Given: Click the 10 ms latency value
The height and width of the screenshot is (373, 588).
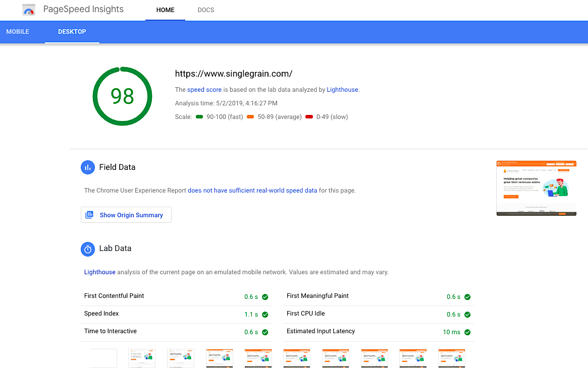Looking at the screenshot, I should [452, 332].
